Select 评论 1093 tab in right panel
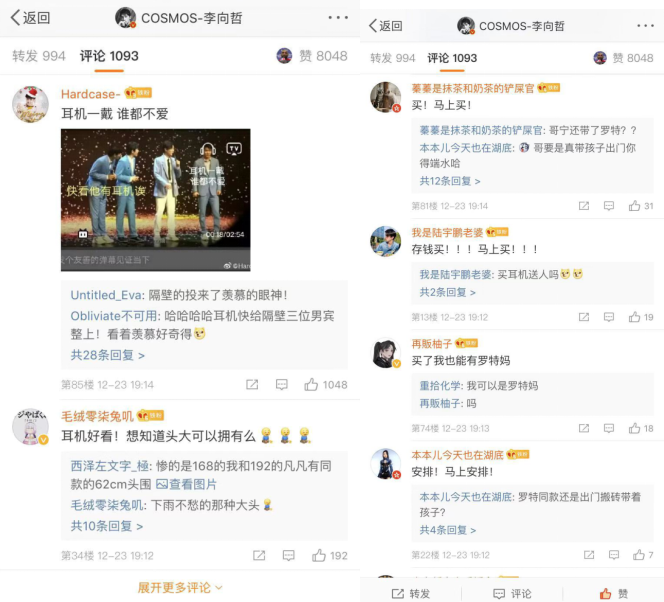Image resolution: width=664 pixels, height=602 pixels. (452, 58)
